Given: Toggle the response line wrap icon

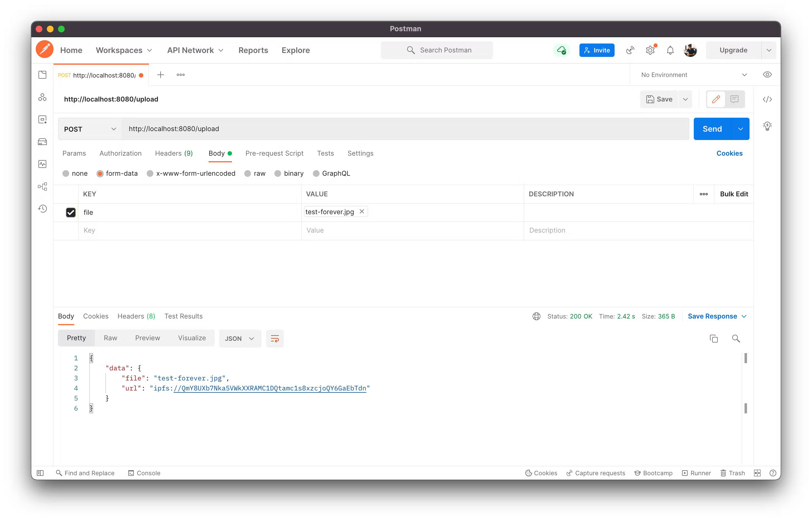Looking at the screenshot, I should coord(275,338).
